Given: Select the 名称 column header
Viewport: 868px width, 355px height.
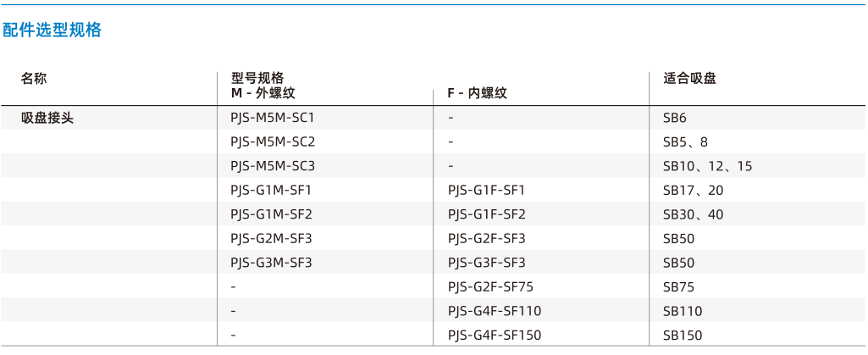Looking at the screenshot, I should tap(34, 79).
